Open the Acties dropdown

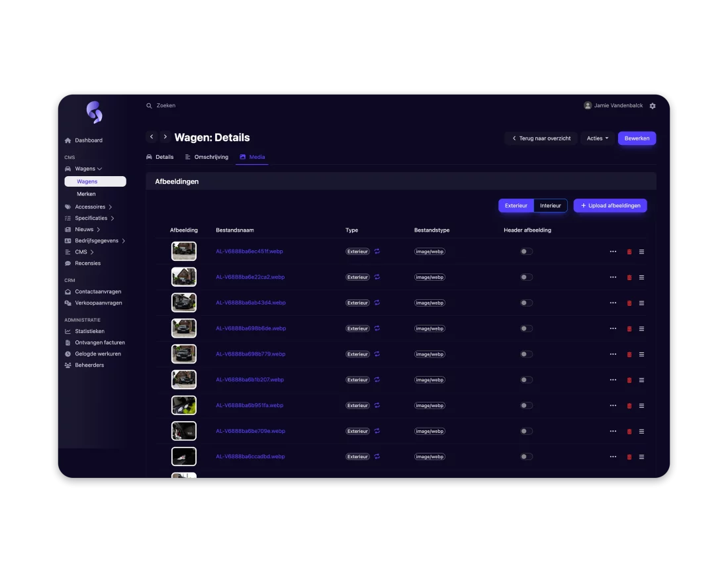coord(597,138)
